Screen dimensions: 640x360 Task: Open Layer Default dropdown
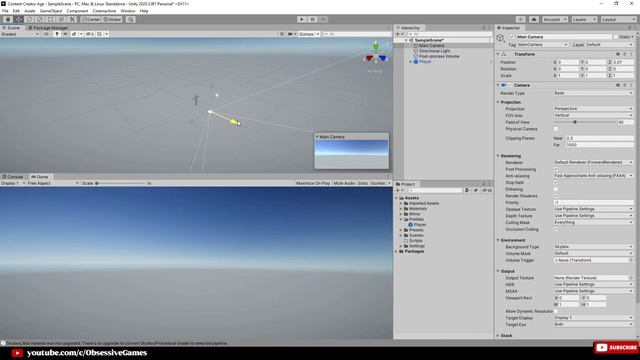609,44
